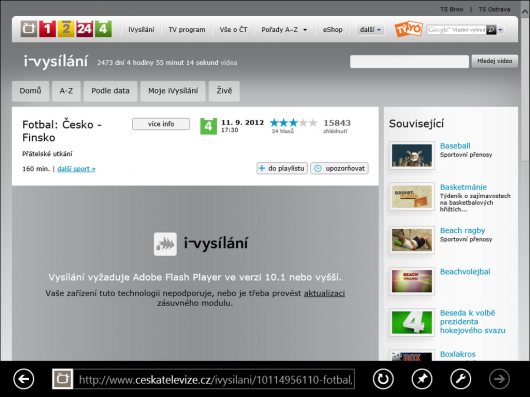Open the Baseball related link
This screenshot has height=397, width=530.
[x=455, y=146]
